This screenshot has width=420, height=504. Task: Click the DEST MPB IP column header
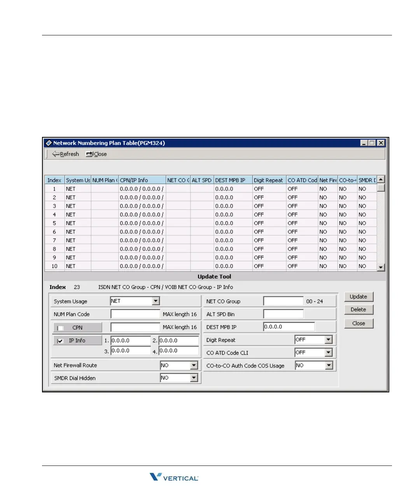click(x=233, y=180)
